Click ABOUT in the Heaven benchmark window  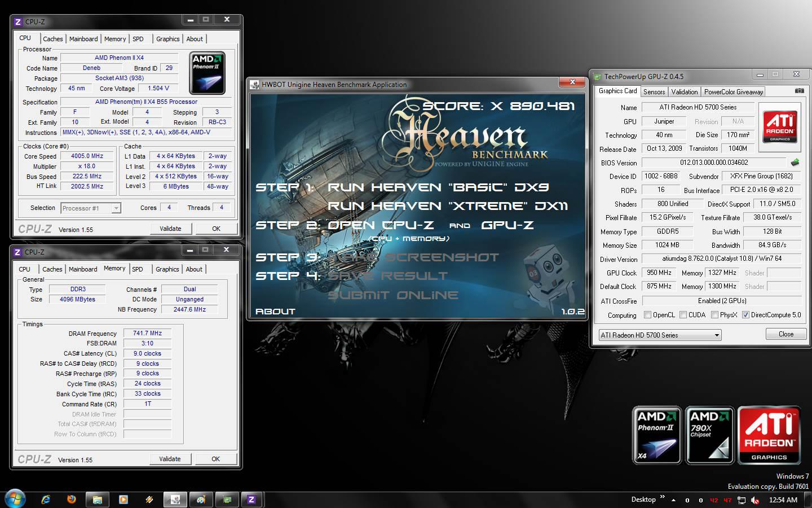pos(275,311)
